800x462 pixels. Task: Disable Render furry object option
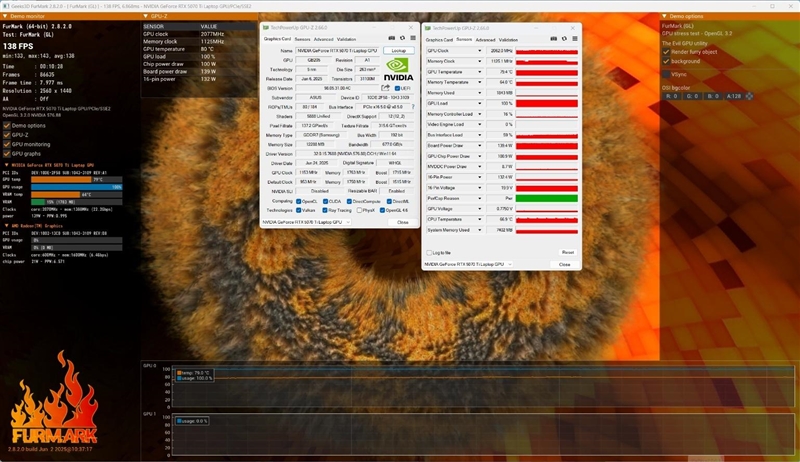[x=666, y=52]
